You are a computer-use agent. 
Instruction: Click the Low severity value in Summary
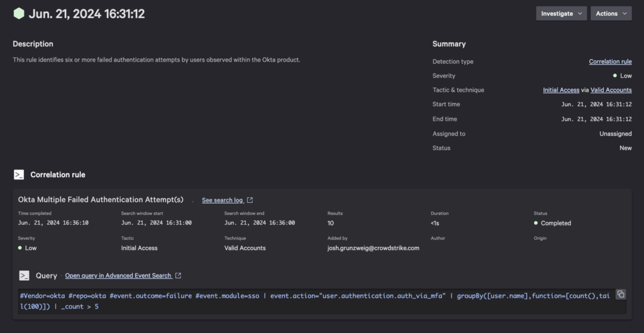point(626,76)
